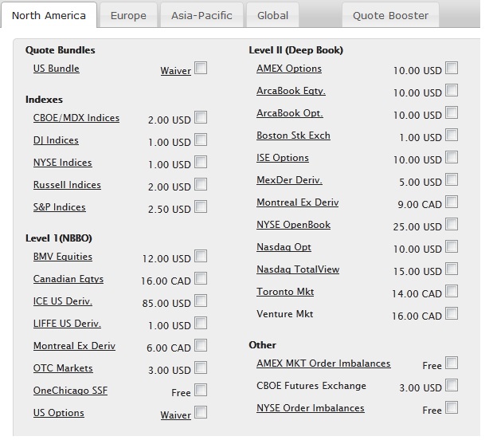The width and height of the screenshot is (493, 448).
Task: Enable the ICE US Deriv. checkbox
Action: click(x=201, y=301)
